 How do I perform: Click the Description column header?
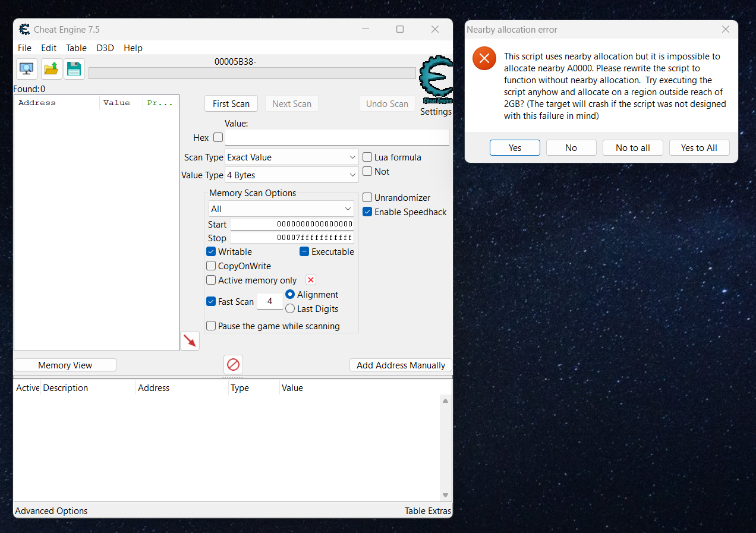coord(88,387)
